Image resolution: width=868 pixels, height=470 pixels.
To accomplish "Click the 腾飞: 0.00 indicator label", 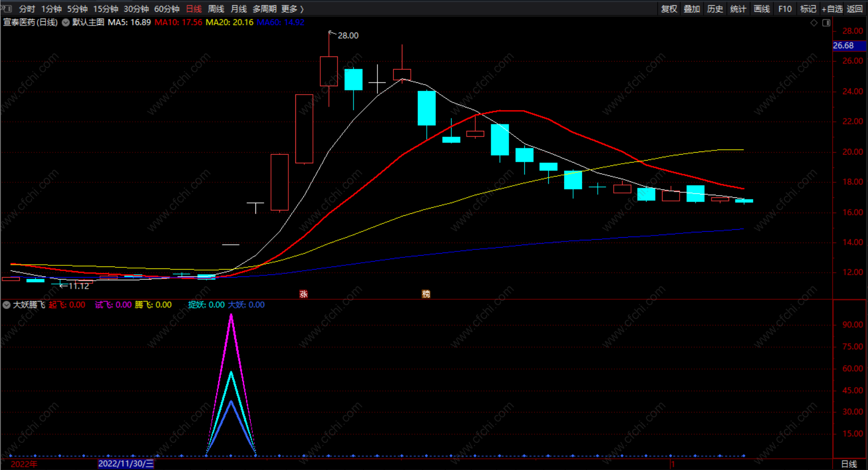I will click(x=153, y=305).
